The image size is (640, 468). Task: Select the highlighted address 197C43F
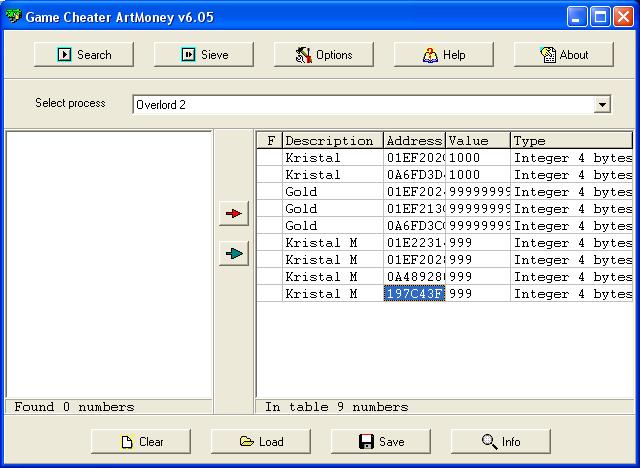(x=414, y=294)
